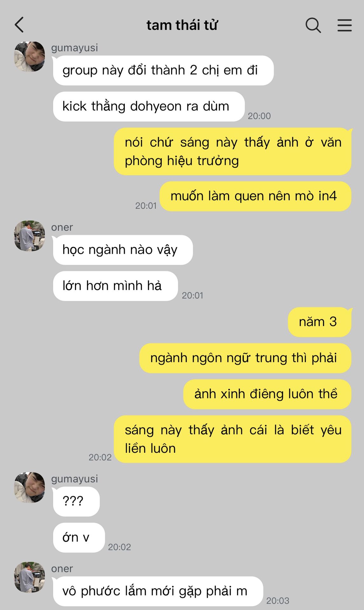364x610 pixels.
Task: Select yellow bubble 'muốn làm quen nên mò in4'
Action: tap(255, 196)
